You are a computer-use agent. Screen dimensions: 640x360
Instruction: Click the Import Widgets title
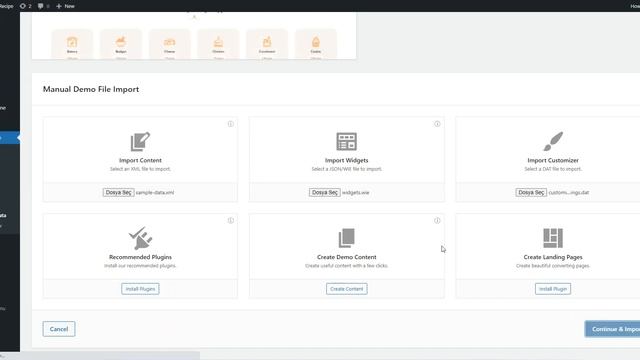tap(347, 160)
